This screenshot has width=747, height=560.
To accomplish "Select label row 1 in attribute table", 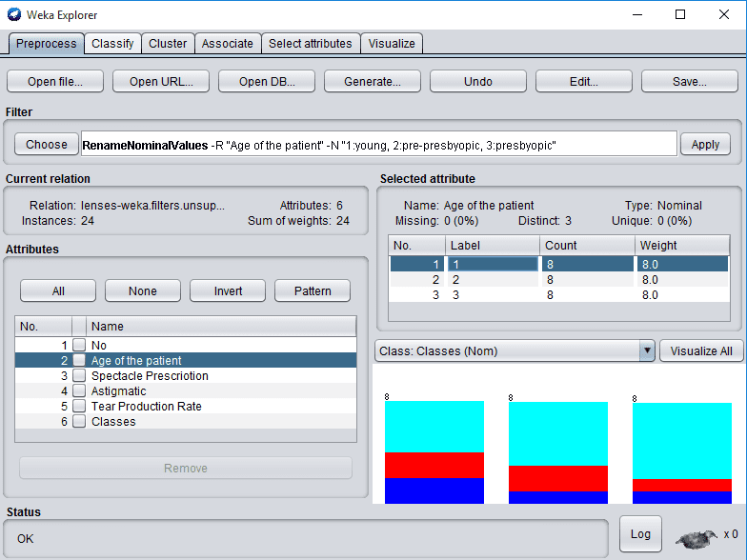I will [559, 265].
